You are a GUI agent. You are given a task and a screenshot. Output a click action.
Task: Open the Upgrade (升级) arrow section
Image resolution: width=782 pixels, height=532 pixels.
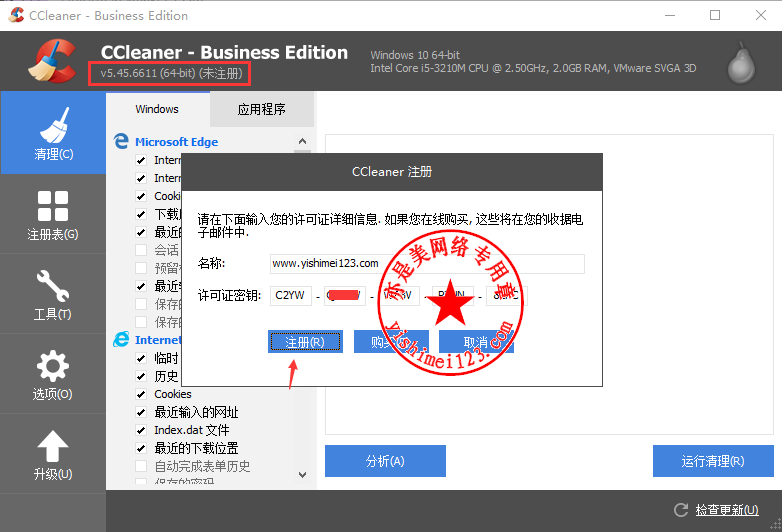point(53,454)
